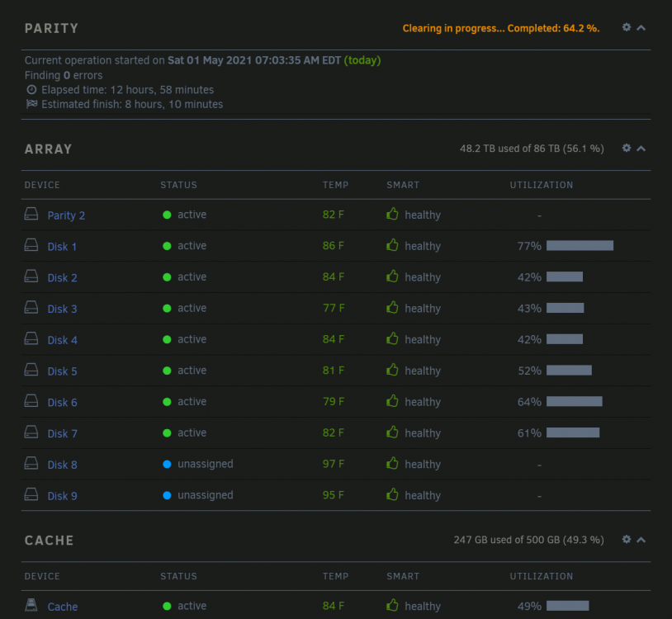Click Disk 6 utilization bar
The image size is (672, 619).
pos(575,401)
